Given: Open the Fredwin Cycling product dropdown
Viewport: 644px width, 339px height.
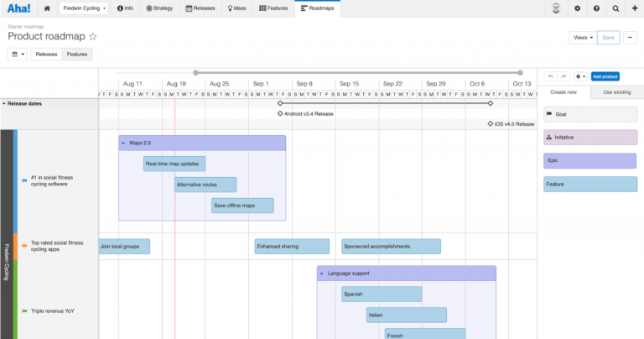Looking at the screenshot, I should pos(86,8).
